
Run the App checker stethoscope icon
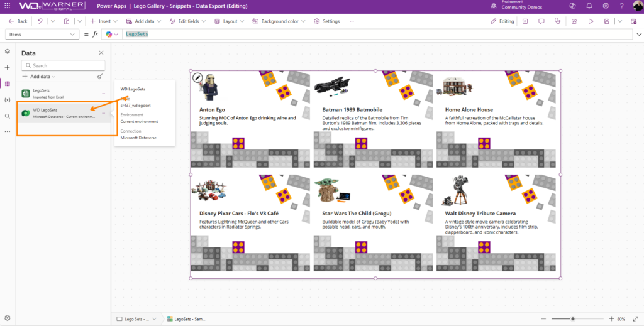(x=557, y=21)
